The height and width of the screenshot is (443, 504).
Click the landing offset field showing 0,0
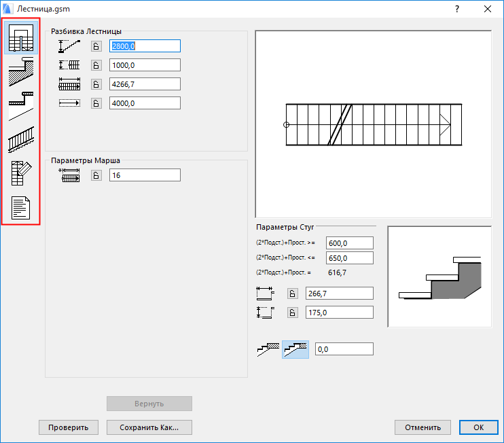click(x=344, y=349)
